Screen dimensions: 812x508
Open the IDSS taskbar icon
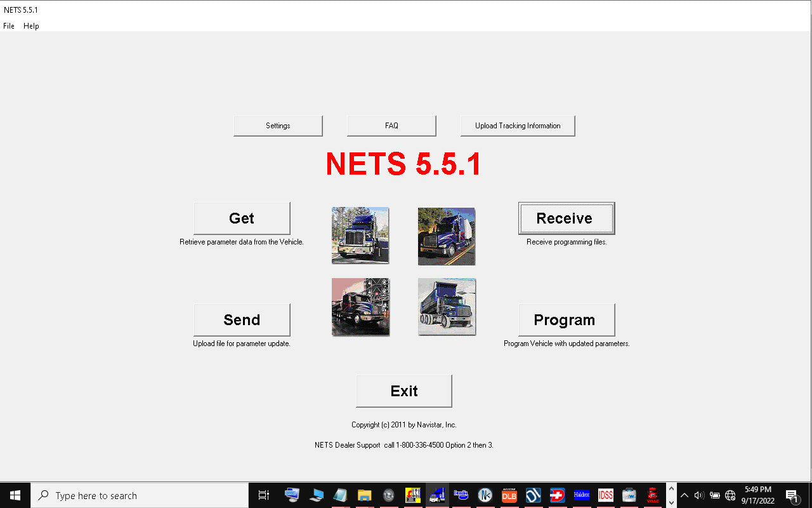click(606, 495)
